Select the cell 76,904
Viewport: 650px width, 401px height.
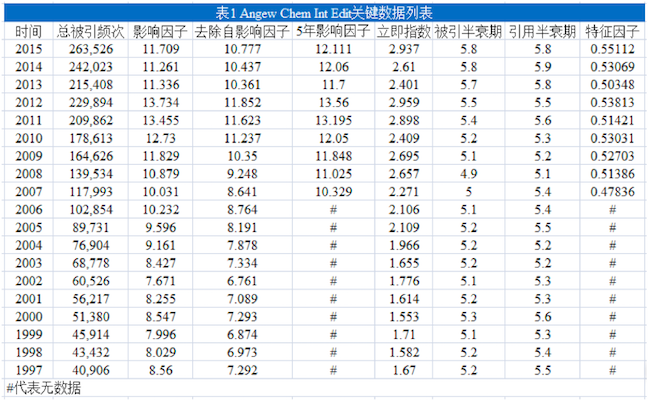tap(91, 245)
